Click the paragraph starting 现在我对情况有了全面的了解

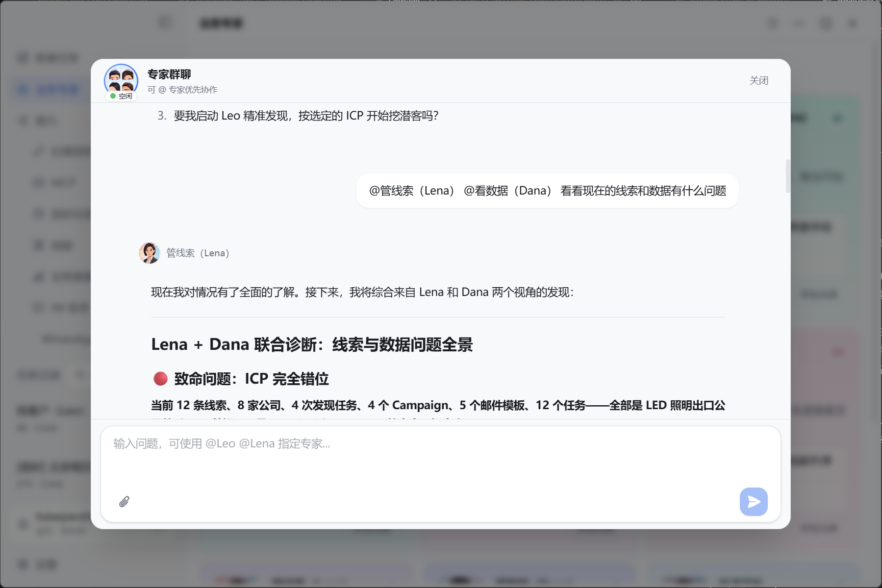362,293
